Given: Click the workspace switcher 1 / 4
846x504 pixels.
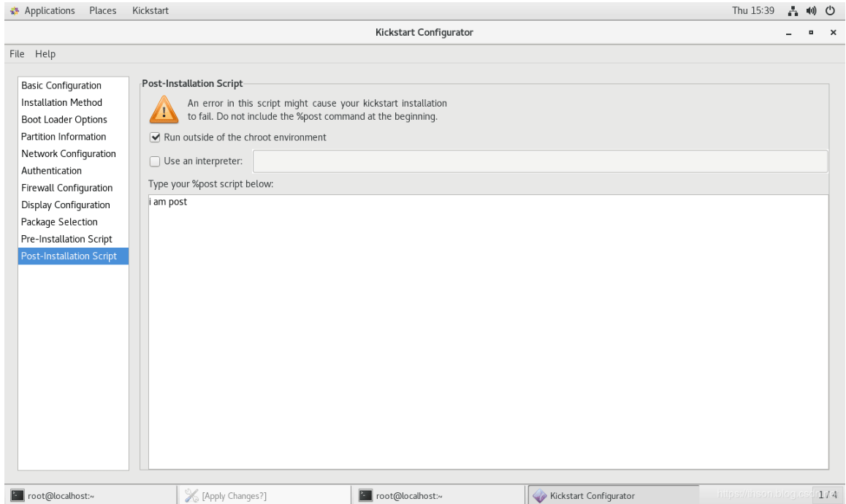Looking at the screenshot, I should point(828,495).
